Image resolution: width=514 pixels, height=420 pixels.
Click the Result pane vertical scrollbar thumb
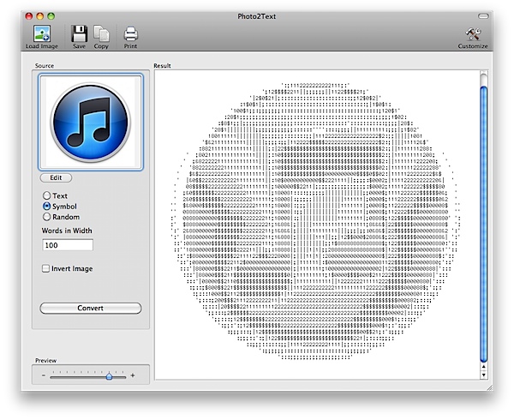[x=483, y=225]
